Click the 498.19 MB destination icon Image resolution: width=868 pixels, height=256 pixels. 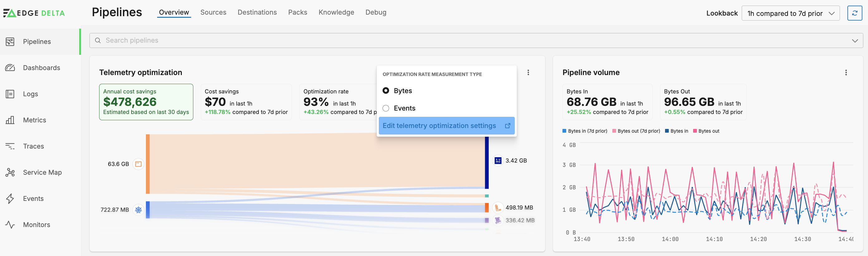[498, 207]
